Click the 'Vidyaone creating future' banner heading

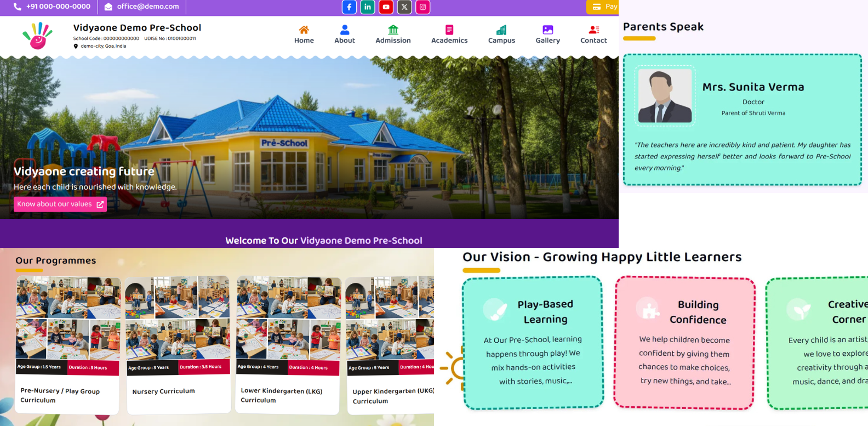click(84, 171)
